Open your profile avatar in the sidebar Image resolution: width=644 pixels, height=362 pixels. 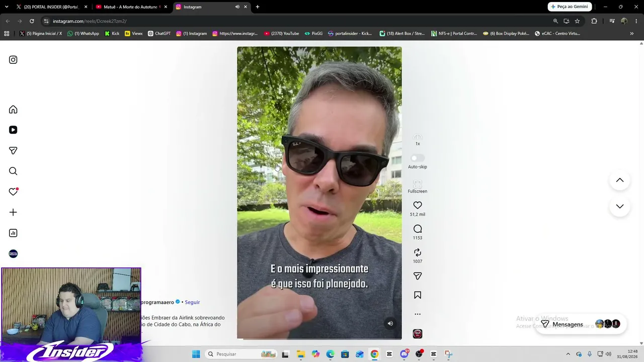pos(13,253)
